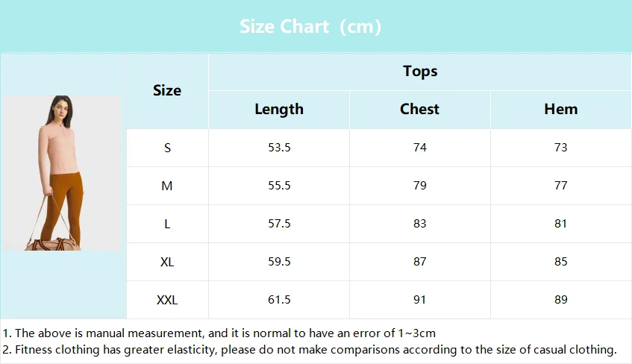Viewport: 632px width, 364px height.
Task: Click the model photo thumbnail
Action: pos(62,173)
